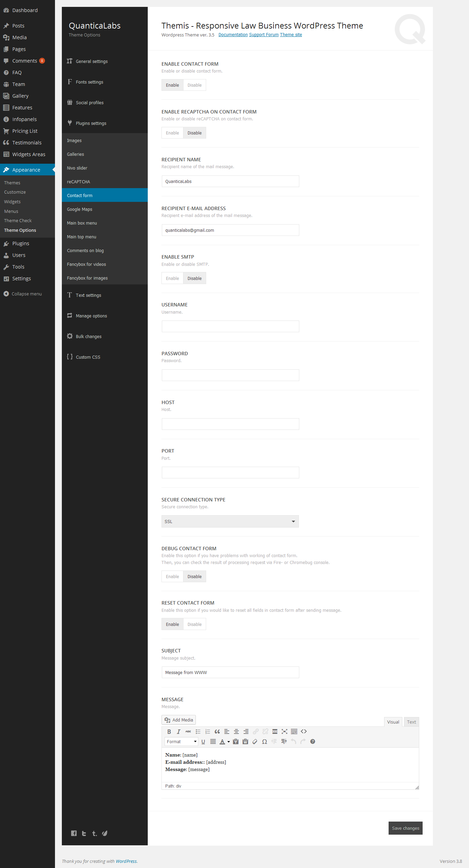
Task: Insert a bulleted list in the editor
Action: coord(198,731)
